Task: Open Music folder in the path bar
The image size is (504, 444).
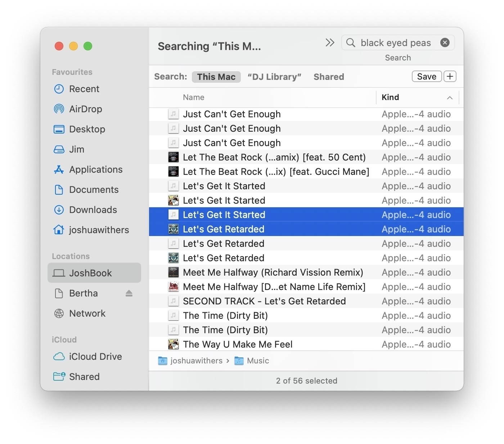Action: coord(257,361)
